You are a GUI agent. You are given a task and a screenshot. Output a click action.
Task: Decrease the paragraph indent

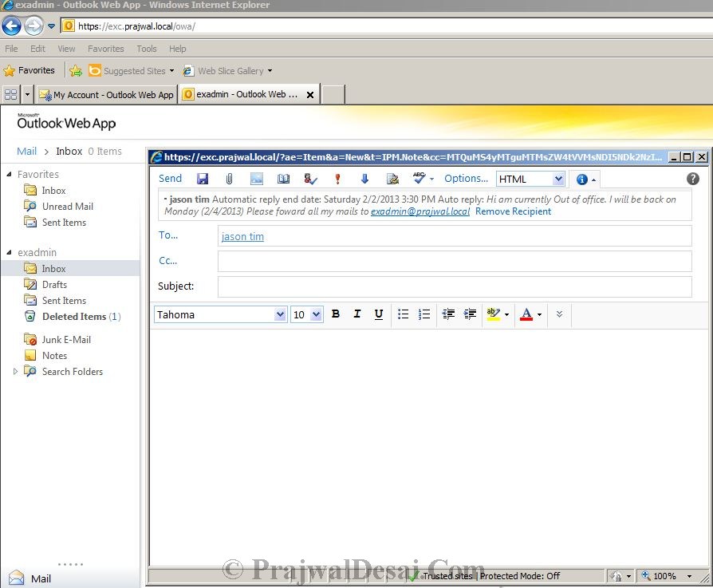tap(448, 314)
